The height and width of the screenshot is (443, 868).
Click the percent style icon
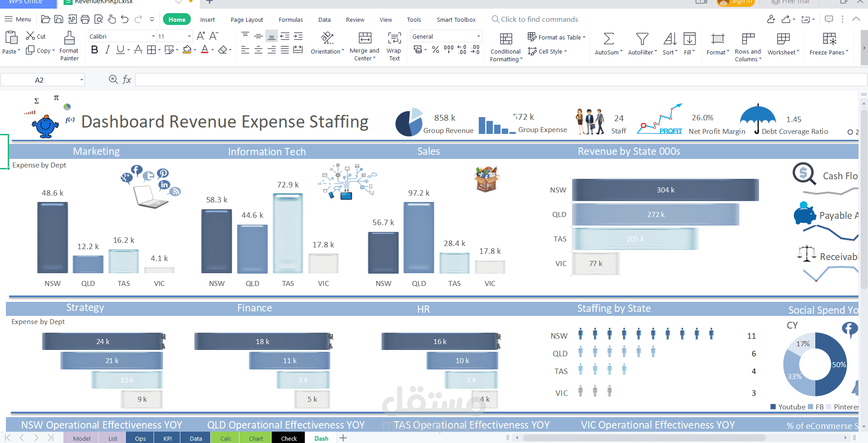click(436, 49)
